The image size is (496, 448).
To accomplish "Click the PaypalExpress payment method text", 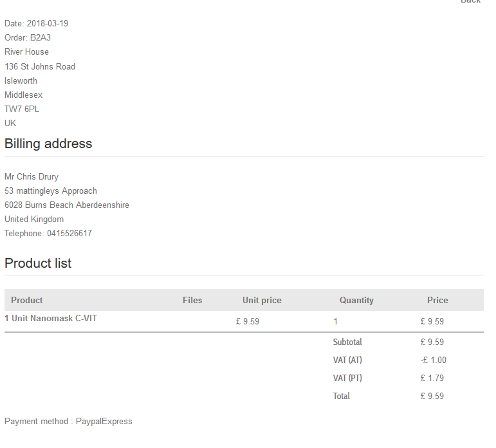I will pyautogui.click(x=104, y=422).
